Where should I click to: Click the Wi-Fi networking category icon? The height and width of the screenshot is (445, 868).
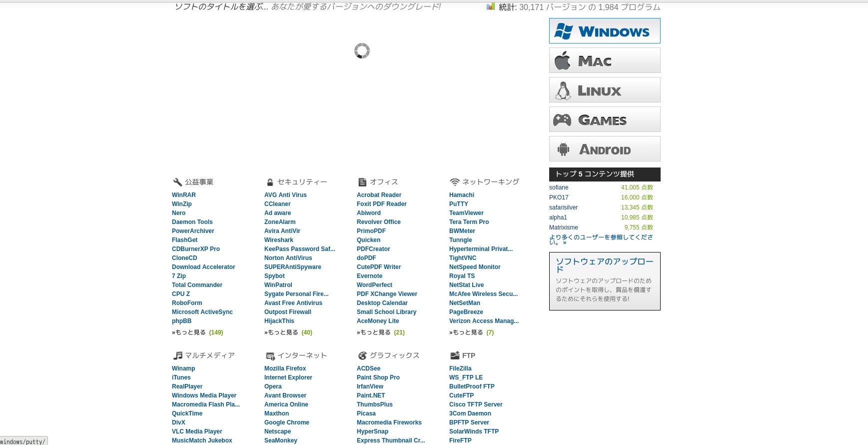click(x=454, y=182)
